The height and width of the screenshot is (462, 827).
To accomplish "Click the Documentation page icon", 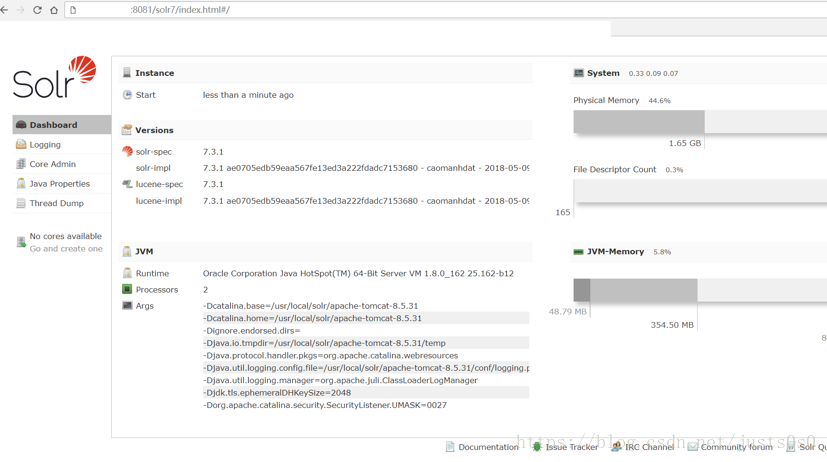I will coord(450,447).
